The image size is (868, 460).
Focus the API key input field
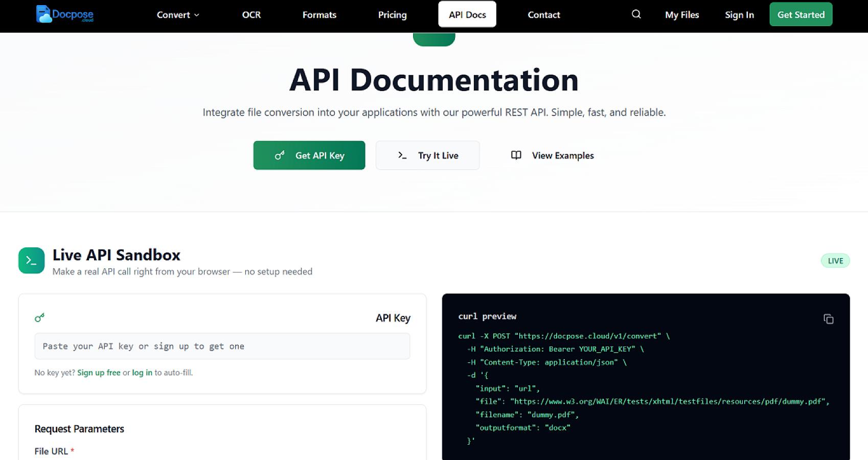(x=222, y=346)
